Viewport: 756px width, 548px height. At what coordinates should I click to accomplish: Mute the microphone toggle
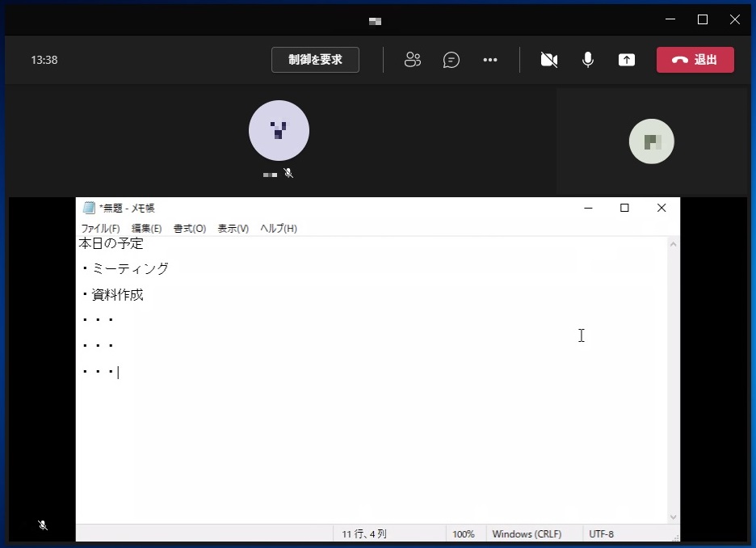(588, 60)
